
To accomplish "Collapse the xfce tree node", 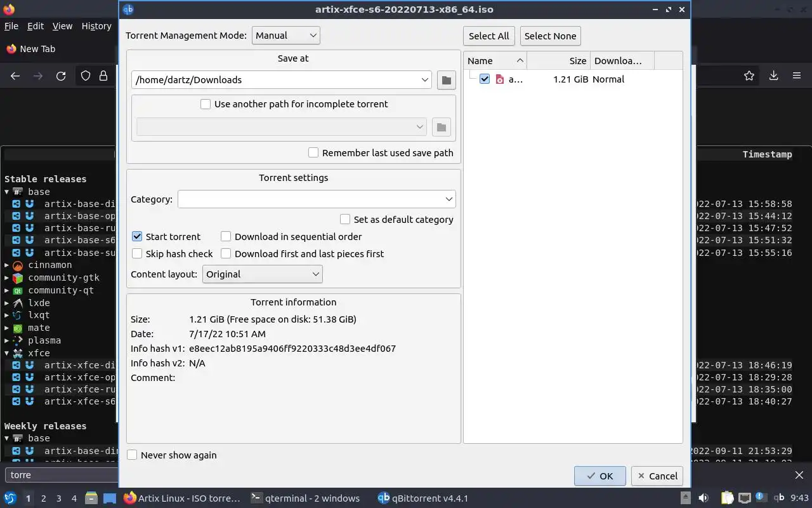I will (x=7, y=353).
